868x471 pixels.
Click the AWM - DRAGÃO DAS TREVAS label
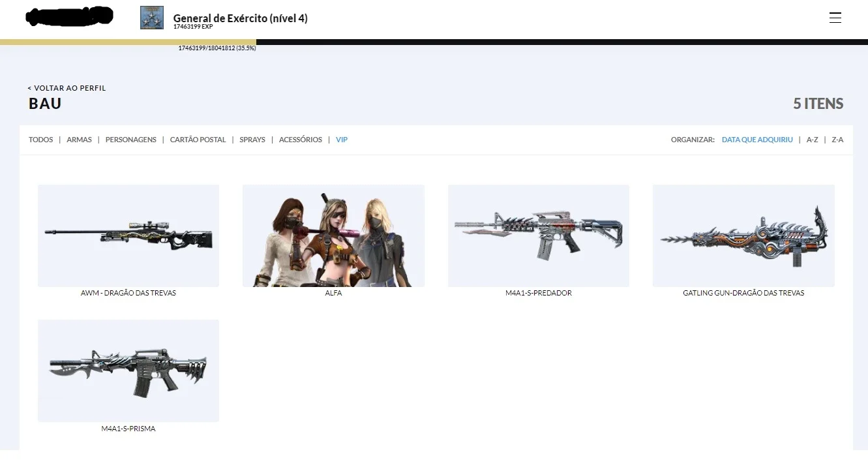click(128, 293)
